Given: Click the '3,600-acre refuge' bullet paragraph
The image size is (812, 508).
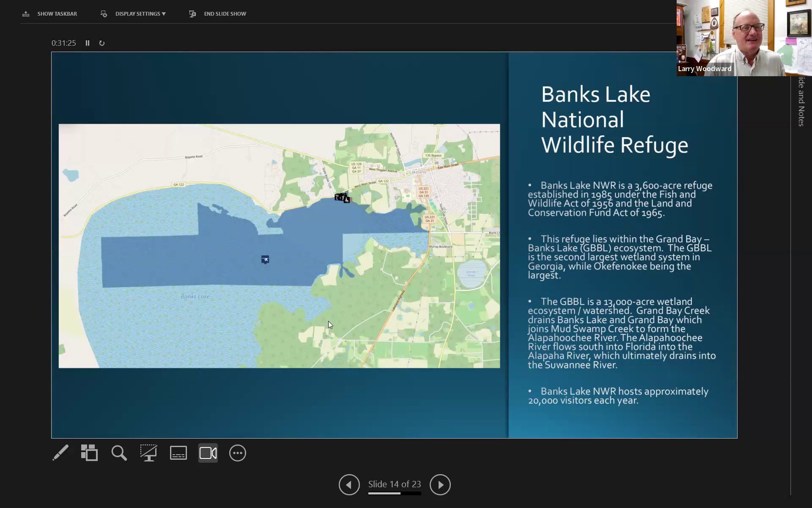Looking at the screenshot, I should (620, 199).
